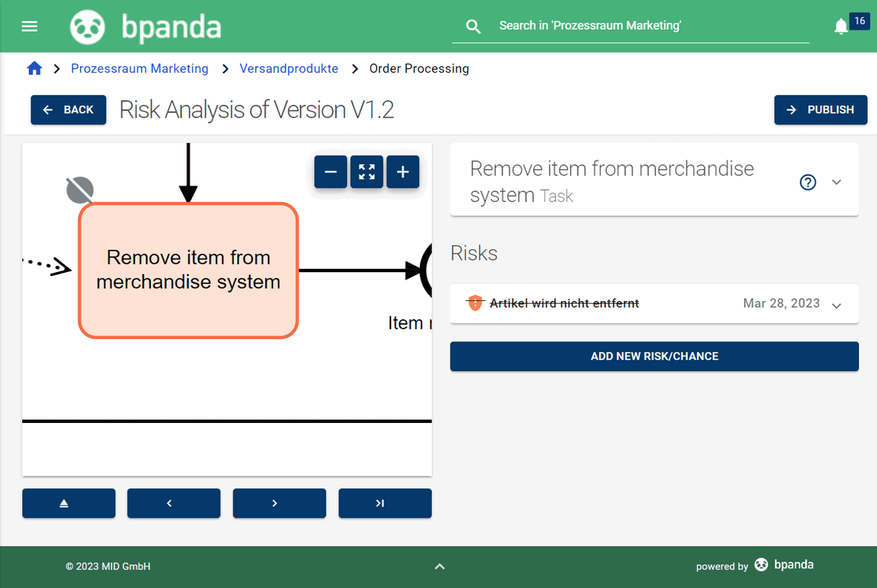Go to previous element with left chevron button
This screenshot has height=588, width=877.
coord(174,503)
